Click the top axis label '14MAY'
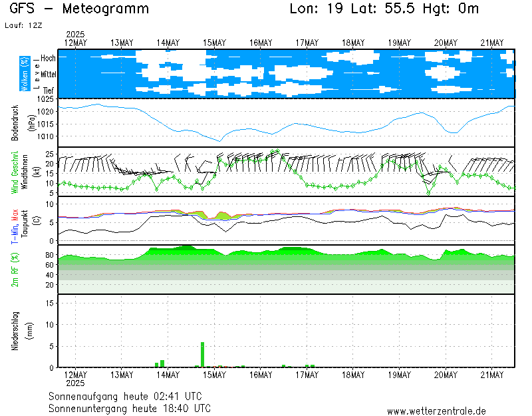 tap(168, 43)
